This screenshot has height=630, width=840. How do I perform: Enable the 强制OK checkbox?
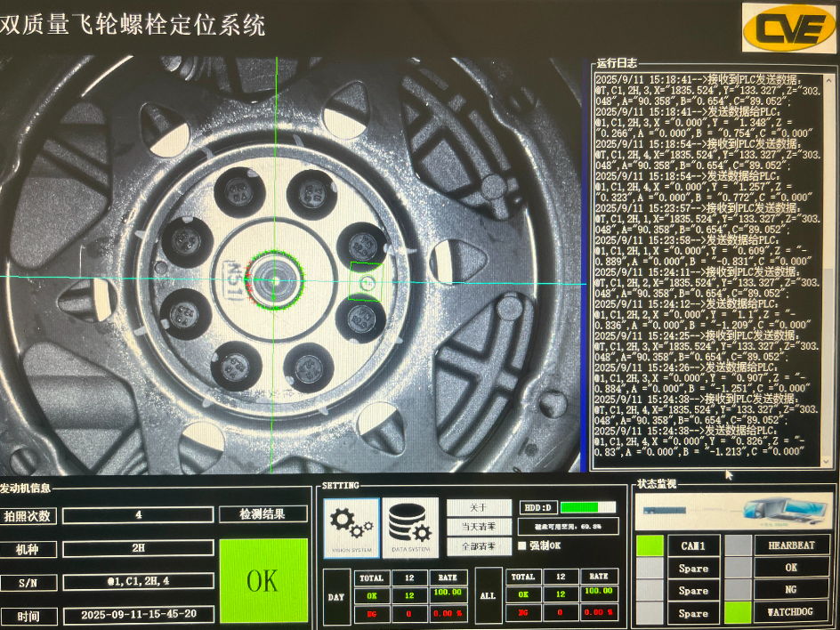click(524, 545)
